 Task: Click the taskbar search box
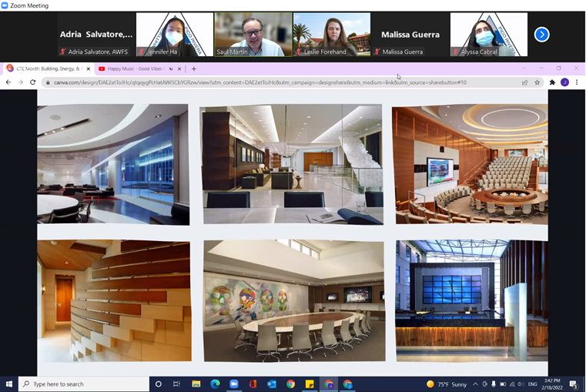pyautogui.click(x=83, y=384)
